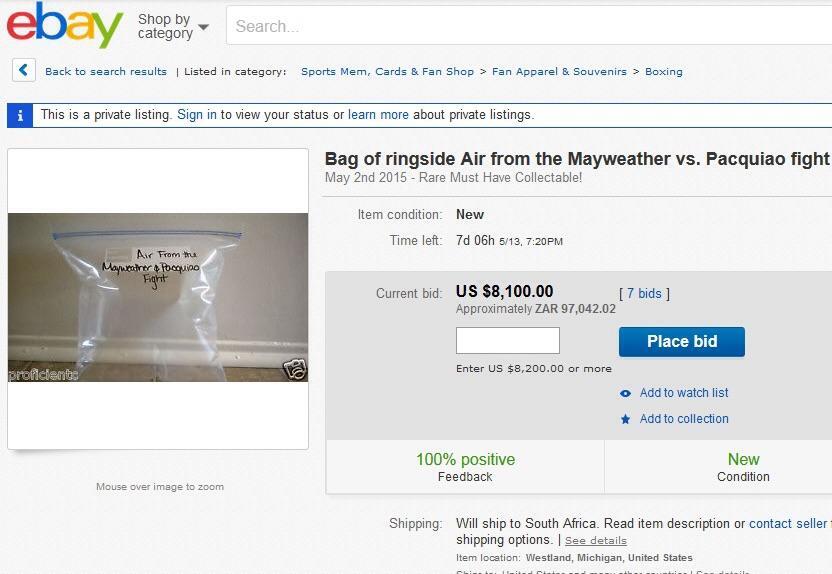Click the bag of air item photo
Viewport: 832px width, 574px height.
point(158,297)
